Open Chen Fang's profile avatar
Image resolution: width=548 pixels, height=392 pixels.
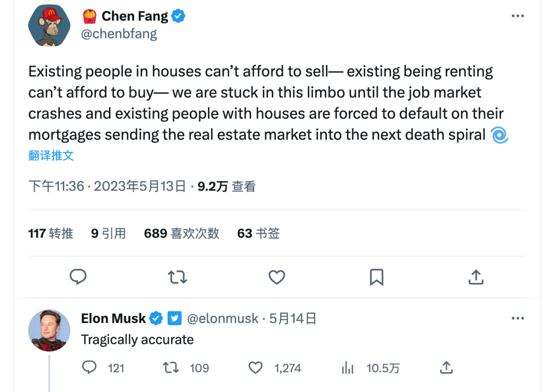click(49, 26)
